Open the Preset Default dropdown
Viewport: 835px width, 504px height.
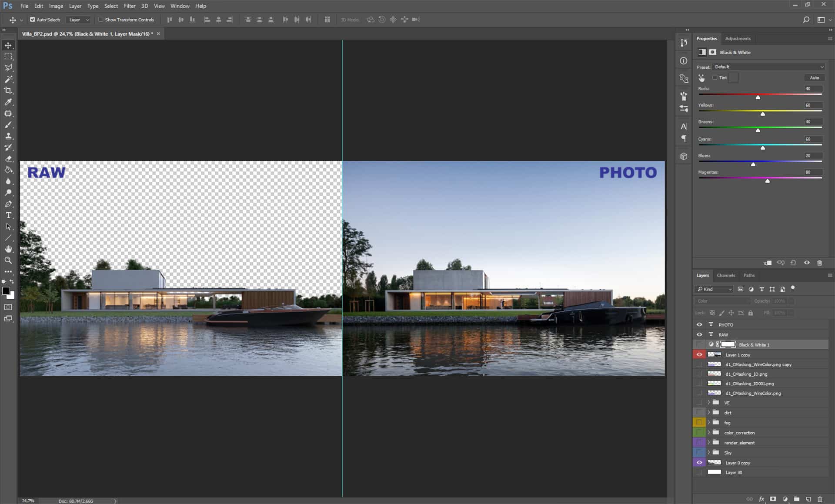tap(768, 67)
